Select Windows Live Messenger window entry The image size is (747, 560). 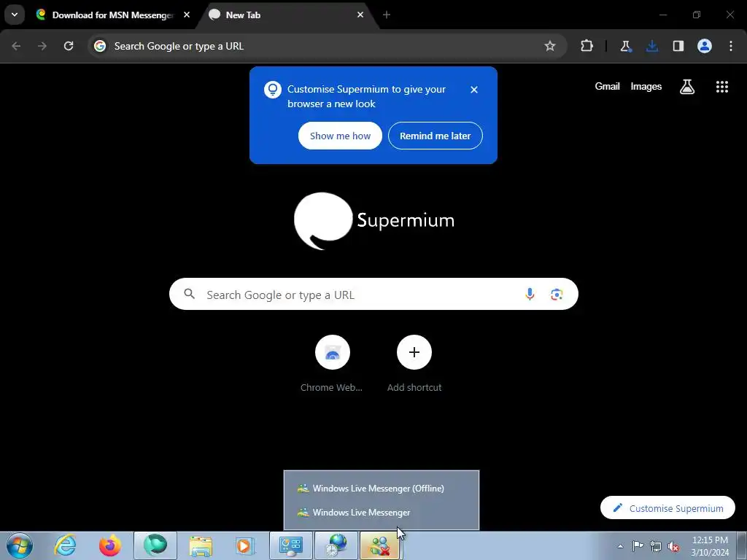point(381,513)
